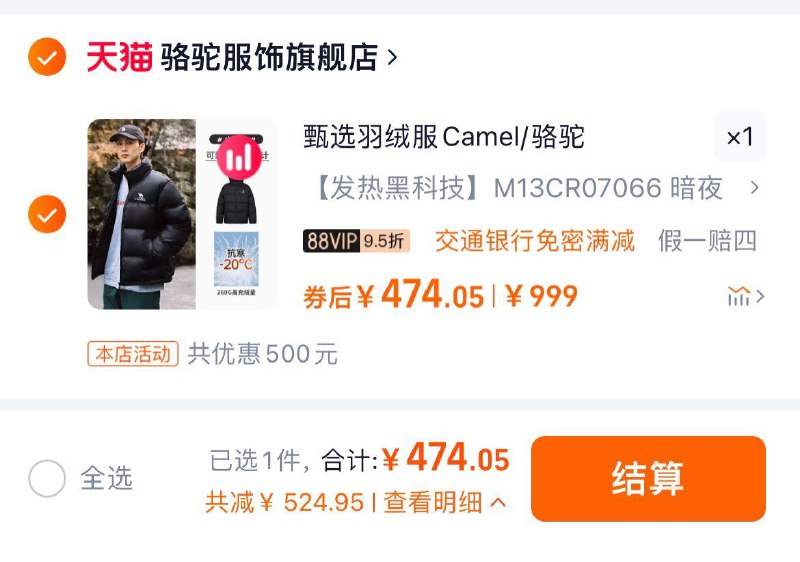Expand 查看明细 discount details
The width and height of the screenshot is (800, 562).
pyautogui.click(x=445, y=502)
